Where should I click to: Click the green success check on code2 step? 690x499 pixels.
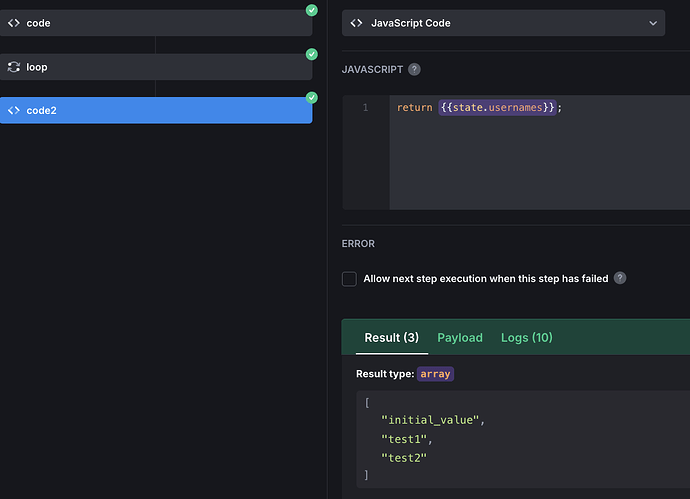pyautogui.click(x=312, y=97)
